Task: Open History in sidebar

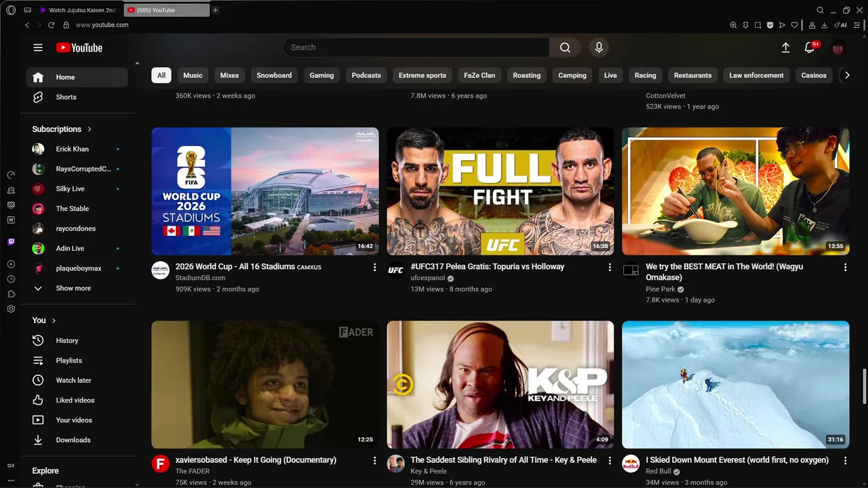Action: (x=77, y=340)
